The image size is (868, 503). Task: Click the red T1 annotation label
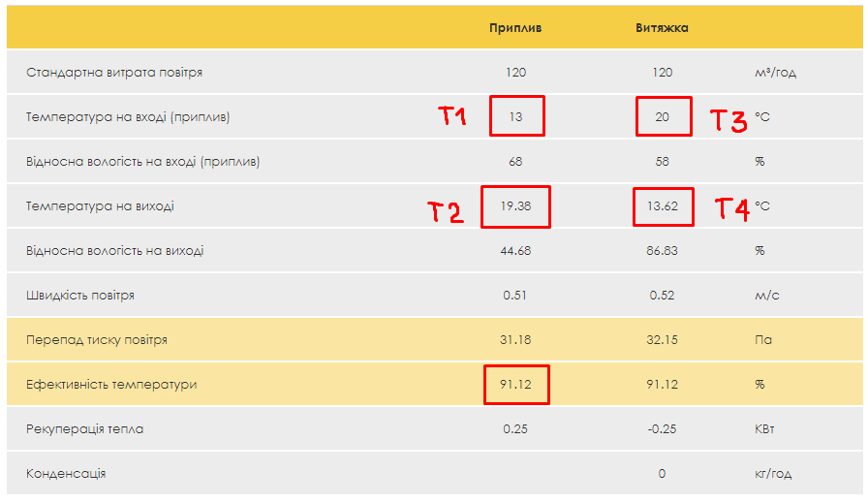(453, 117)
